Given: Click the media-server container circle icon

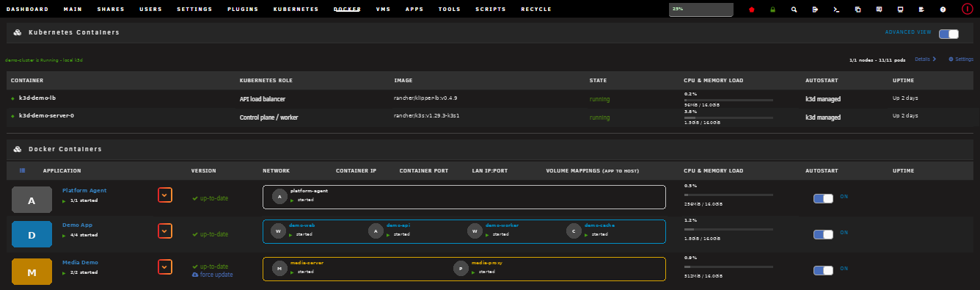Looking at the screenshot, I should (x=279, y=268).
